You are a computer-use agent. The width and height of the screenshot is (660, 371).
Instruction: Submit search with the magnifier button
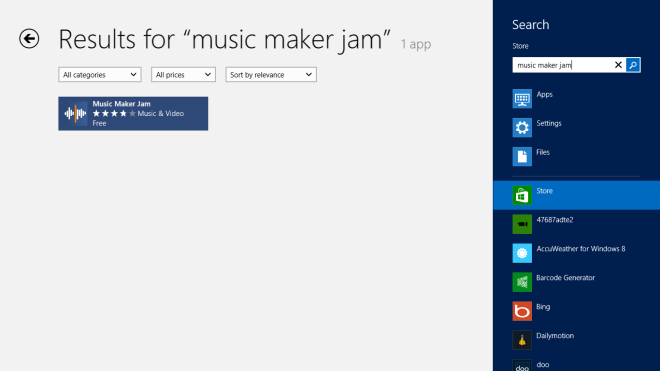(x=633, y=65)
